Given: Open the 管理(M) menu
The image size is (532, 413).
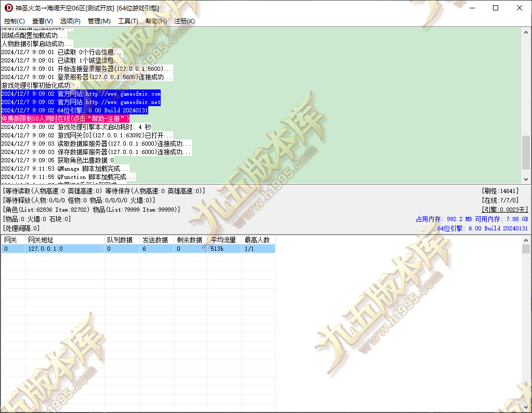Looking at the screenshot, I should pos(99,21).
